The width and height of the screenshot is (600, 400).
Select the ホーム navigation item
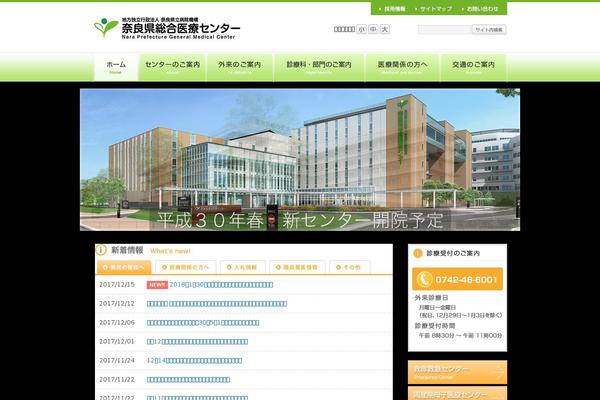(x=116, y=67)
